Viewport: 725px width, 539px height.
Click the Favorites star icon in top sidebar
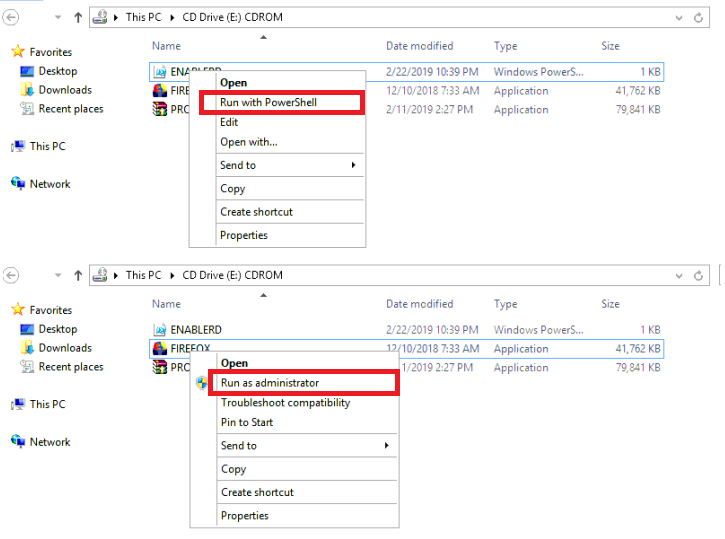point(18,51)
